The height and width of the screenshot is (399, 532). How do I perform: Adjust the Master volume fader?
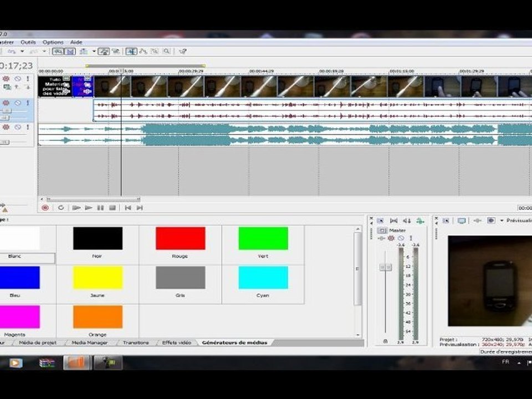tap(386, 267)
